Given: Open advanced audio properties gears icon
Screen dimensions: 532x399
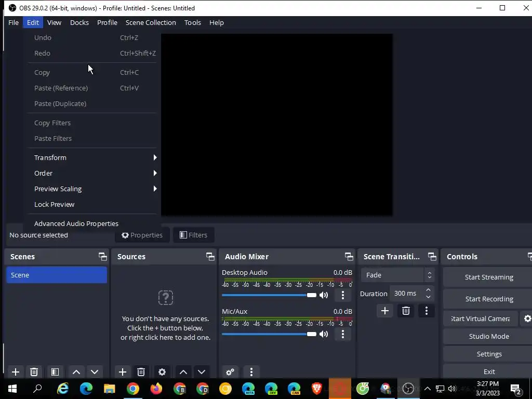Looking at the screenshot, I should click(x=230, y=372).
